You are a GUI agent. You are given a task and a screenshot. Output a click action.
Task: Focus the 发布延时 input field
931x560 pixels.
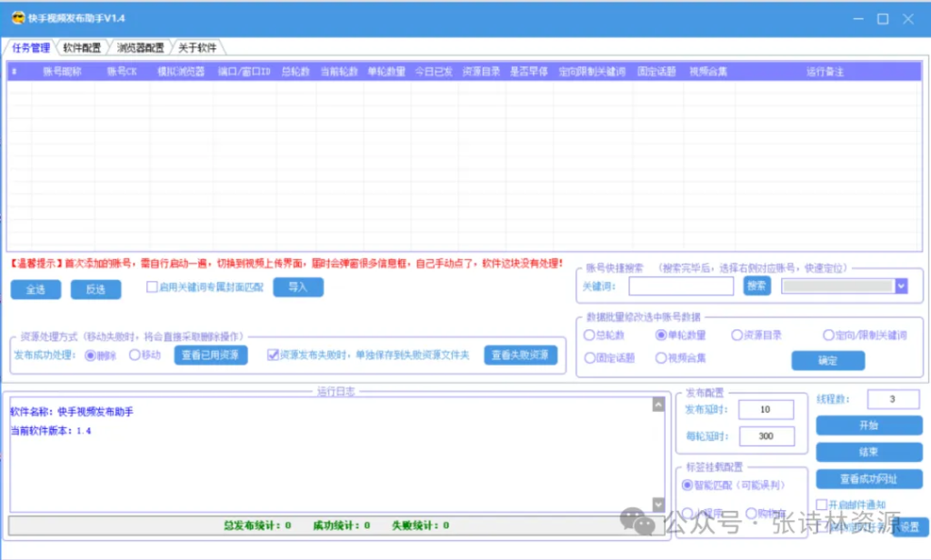tap(766, 410)
